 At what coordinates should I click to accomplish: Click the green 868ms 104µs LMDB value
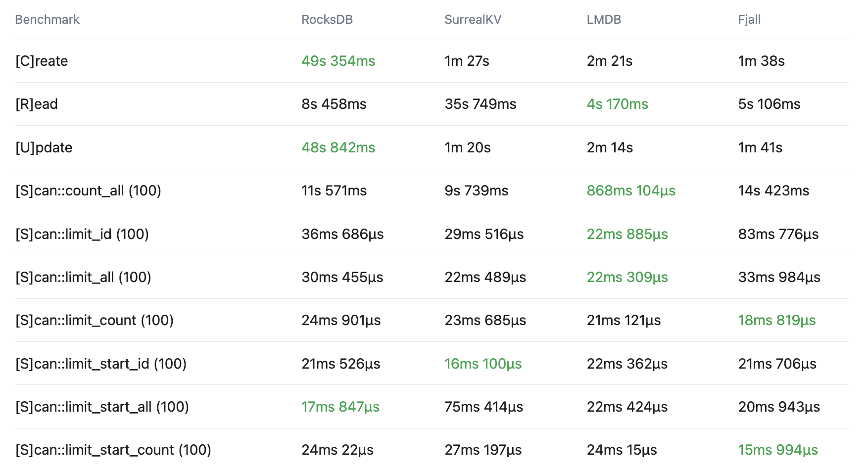[631, 190]
